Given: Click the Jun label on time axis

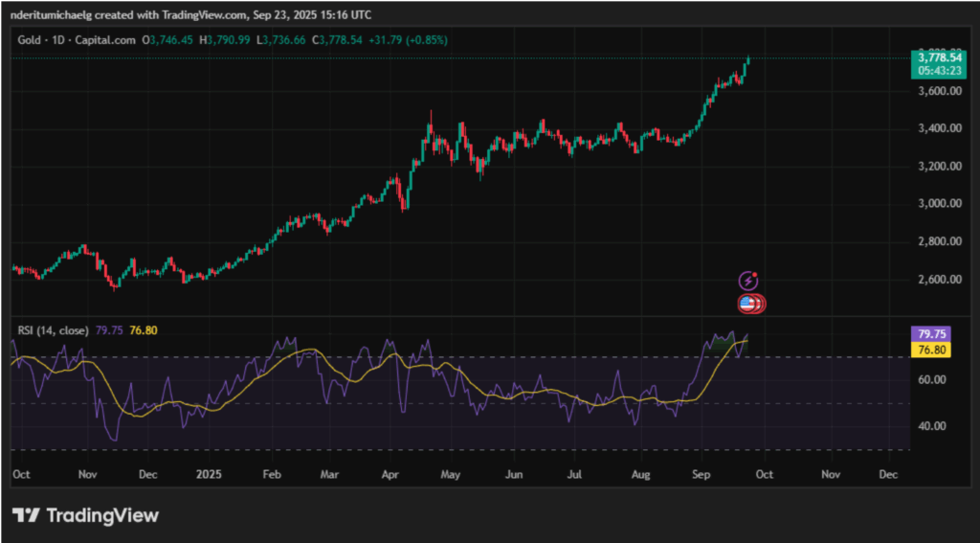Looking at the screenshot, I should click(x=514, y=475).
